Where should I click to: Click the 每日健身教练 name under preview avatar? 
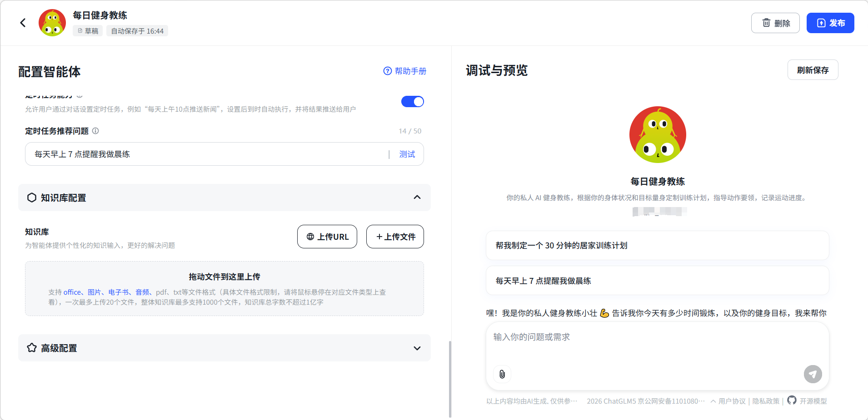coord(658,181)
